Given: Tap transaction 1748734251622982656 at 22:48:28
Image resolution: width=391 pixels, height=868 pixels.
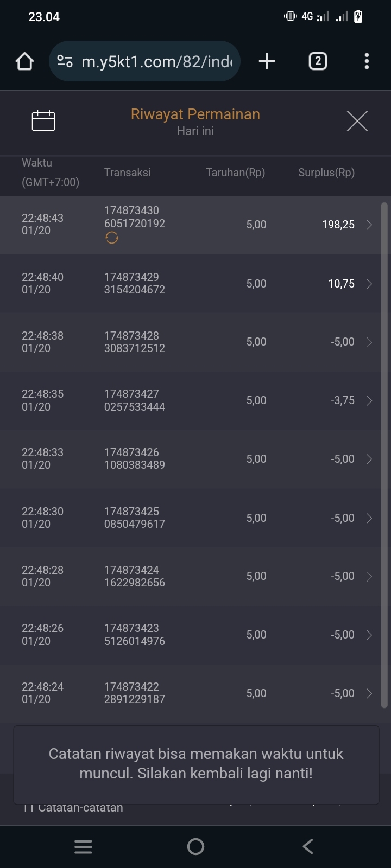Looking at the screenshot, I should point(134,576).
